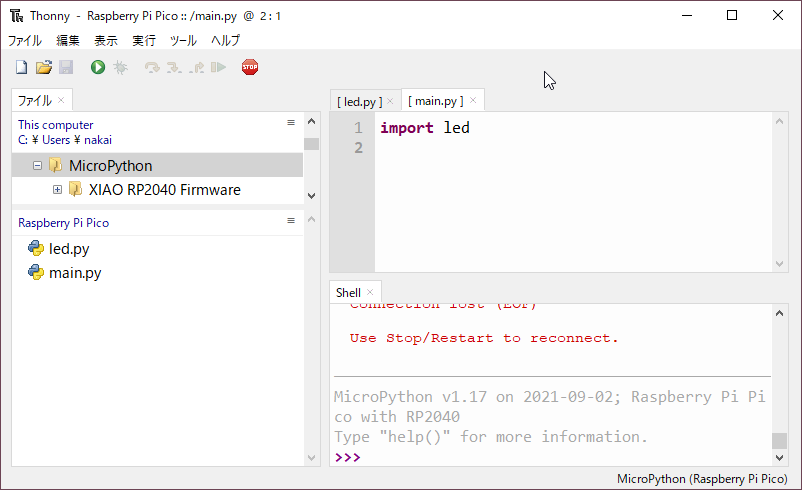Click 'Type "help()" for more information.' text
The height and width of the screenshot is (490, 802).
pos(491,437)
